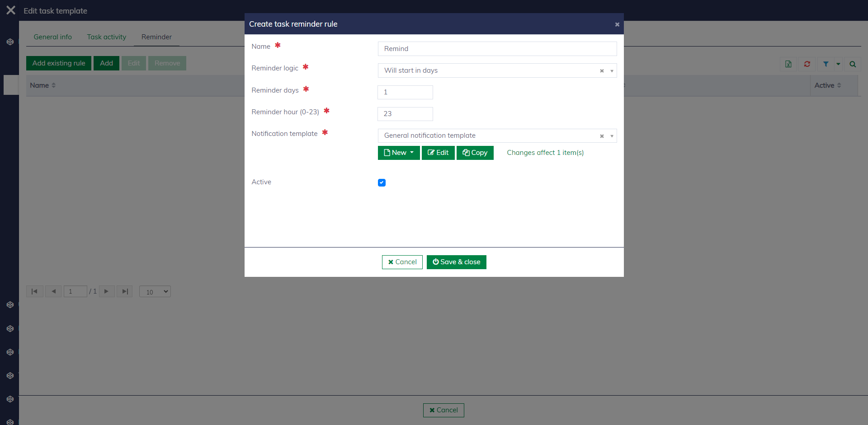Click the search magnifier icon
Image resolution: width=868 pixels, height=425 pixels.
tap(853, 64)
